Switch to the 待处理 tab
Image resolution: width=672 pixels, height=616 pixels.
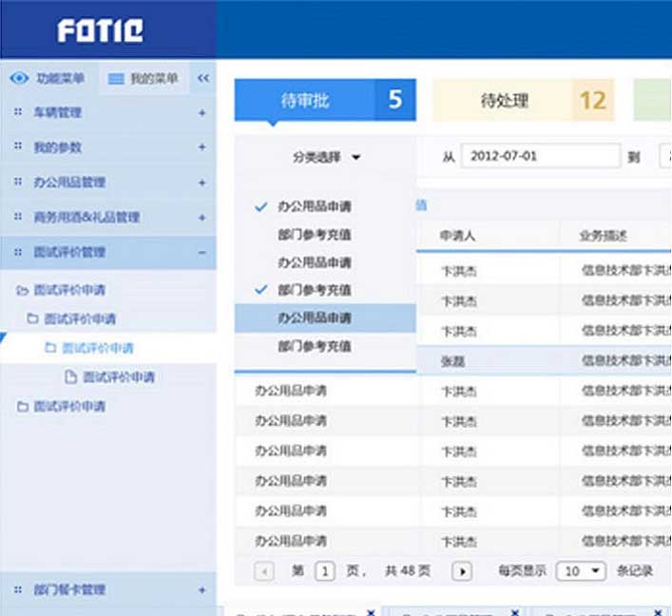(x=523, y=101)
